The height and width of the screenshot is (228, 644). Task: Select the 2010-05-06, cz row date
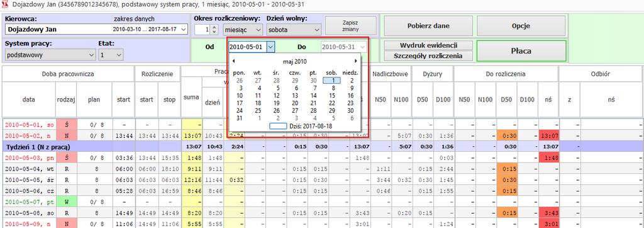[29, 191]
